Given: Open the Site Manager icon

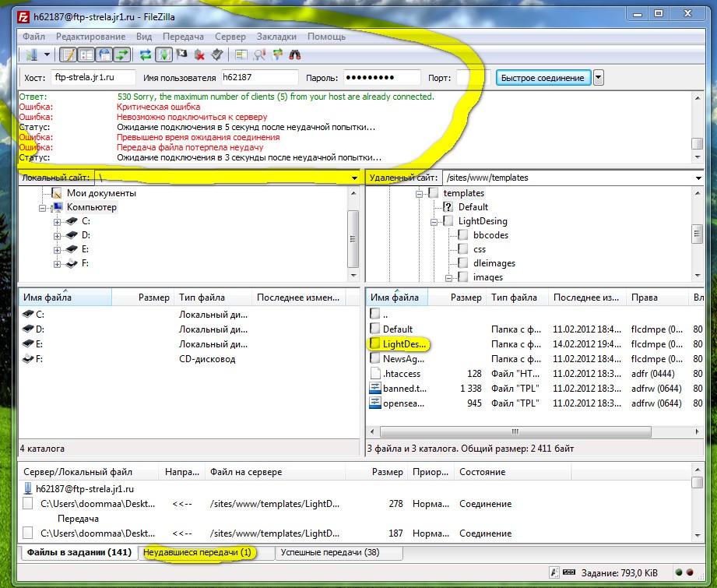Looking at the screenshot, I should pos(32,55).
